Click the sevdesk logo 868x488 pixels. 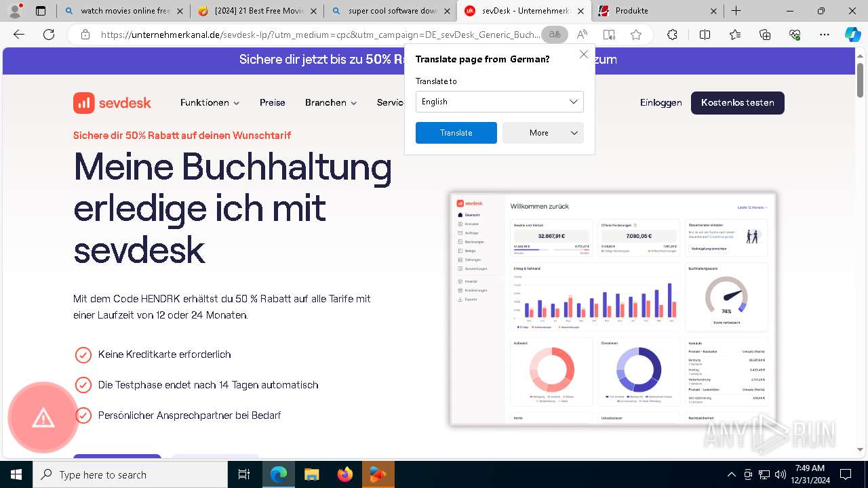click(x=112, y=102)
